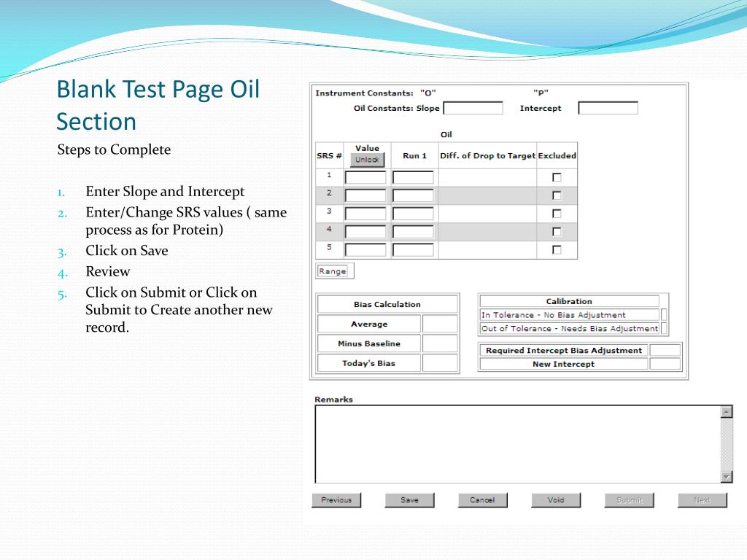Click the Cancel button
This screenshot has height=560, width=747.
tap(483, 500)
